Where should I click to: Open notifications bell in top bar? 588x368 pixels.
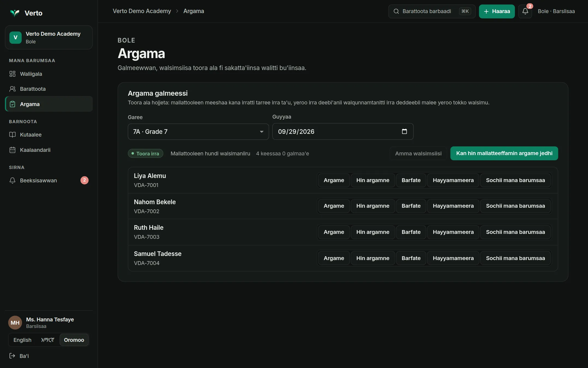pyautogui.click(x=525, y=11)
